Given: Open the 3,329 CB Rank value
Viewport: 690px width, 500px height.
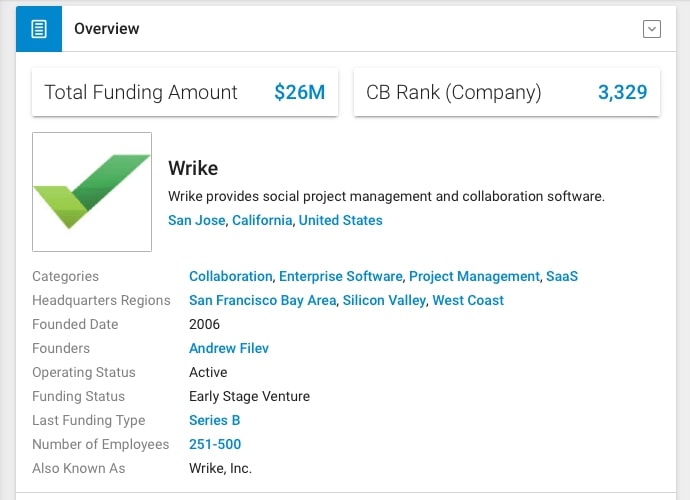Looking at the screenshot, I should (622, 92).
